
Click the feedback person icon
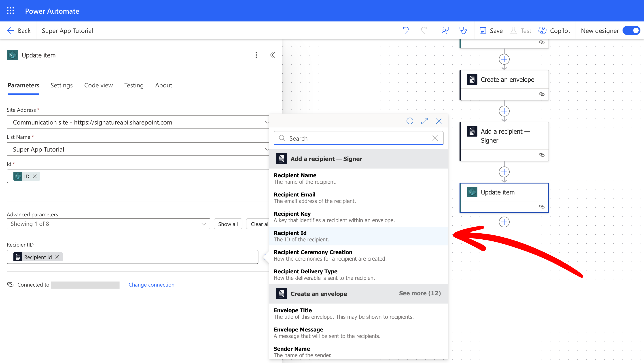tap(445, 30)
